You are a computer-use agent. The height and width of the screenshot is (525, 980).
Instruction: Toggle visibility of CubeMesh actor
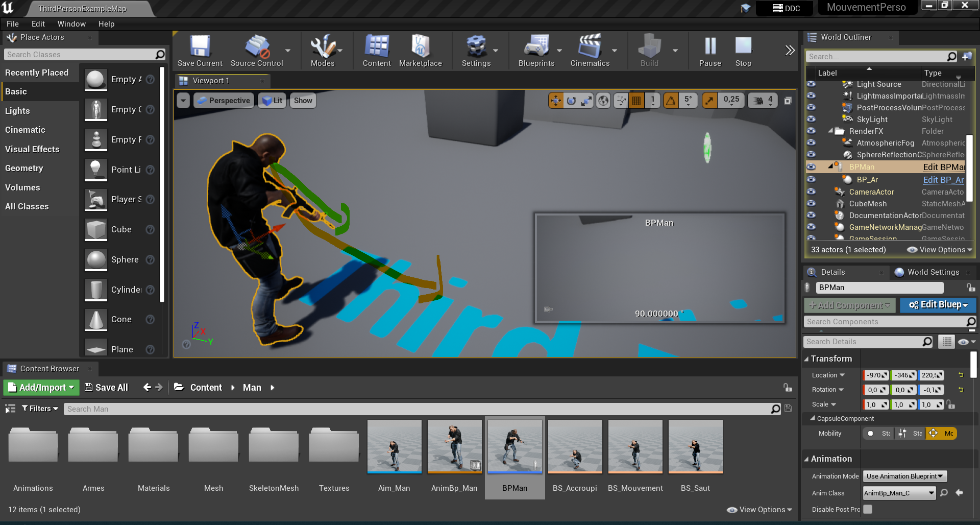point(811,204)
